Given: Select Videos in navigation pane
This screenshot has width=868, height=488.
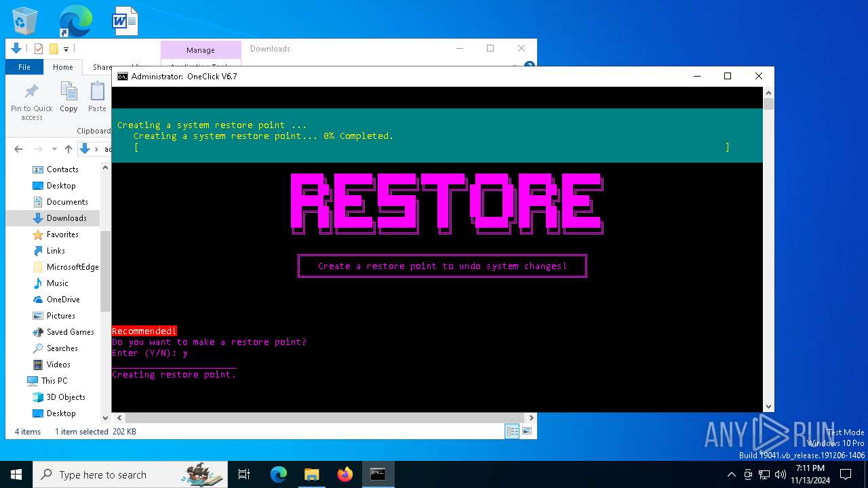Looking at the screenshot, I should (58, 365).
